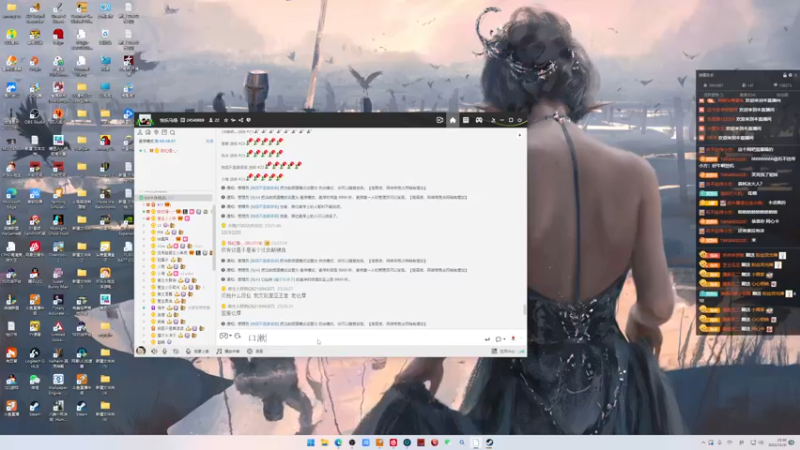The height and width of the screenshot is (450, 800).
Task: Click the send arrow icon in chat input
Action: click(487, 339)
